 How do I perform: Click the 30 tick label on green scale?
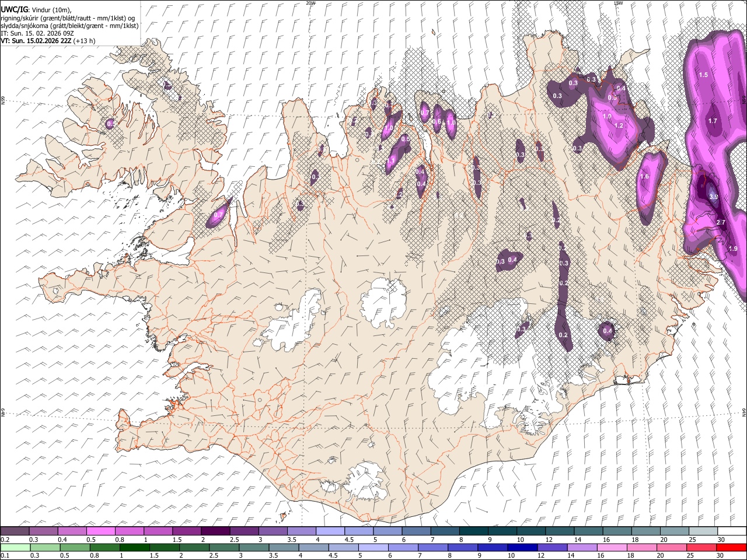click(x=720, y=555)
